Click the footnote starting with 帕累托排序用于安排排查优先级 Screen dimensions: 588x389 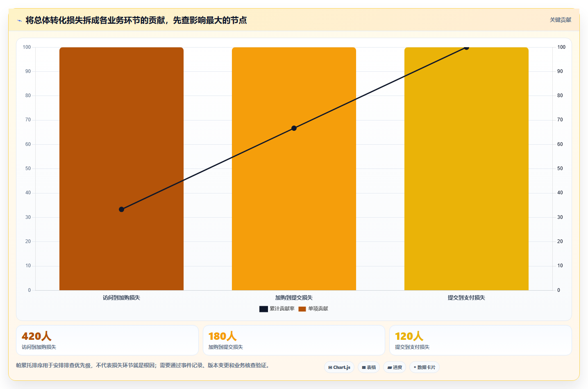[144, 365]
